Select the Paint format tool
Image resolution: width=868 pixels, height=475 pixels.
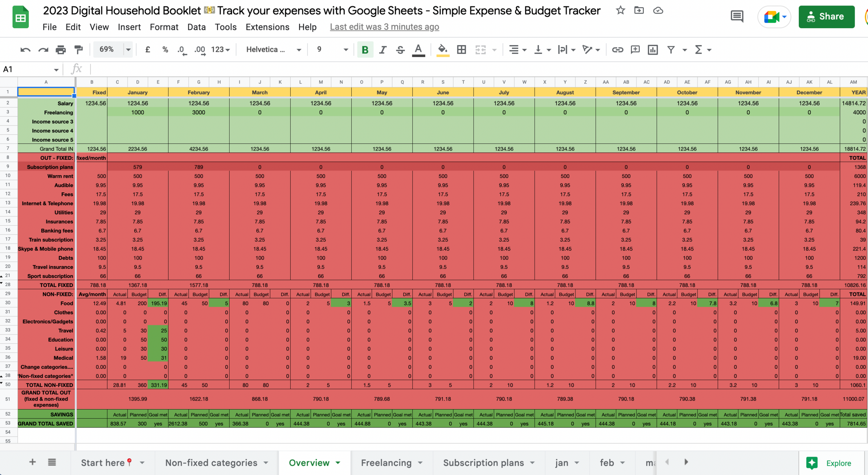click(x=78, y=50)
